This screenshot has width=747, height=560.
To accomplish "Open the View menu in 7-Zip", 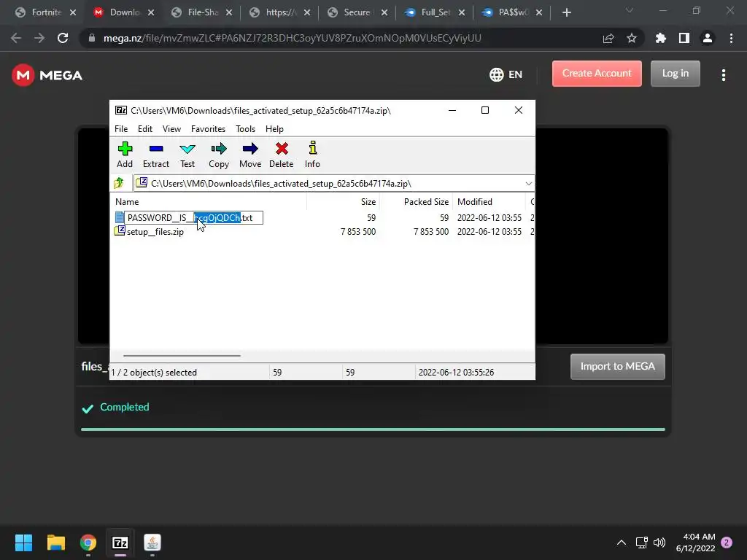I will 171,129.
